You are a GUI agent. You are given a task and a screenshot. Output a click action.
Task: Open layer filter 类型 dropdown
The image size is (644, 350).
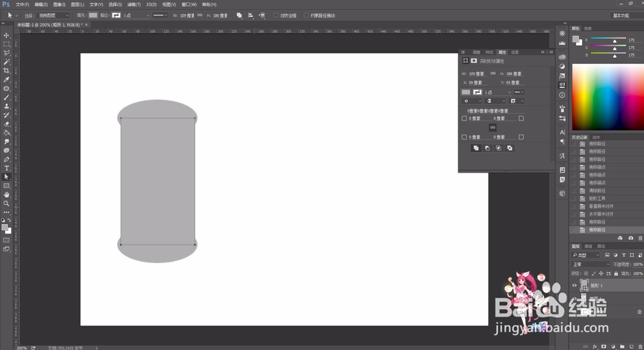click(586, 255)
